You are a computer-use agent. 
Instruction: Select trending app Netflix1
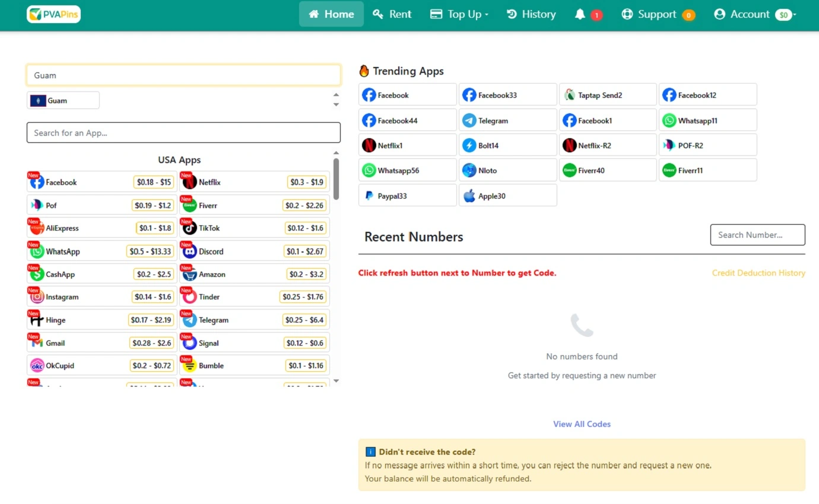[408, 145]
